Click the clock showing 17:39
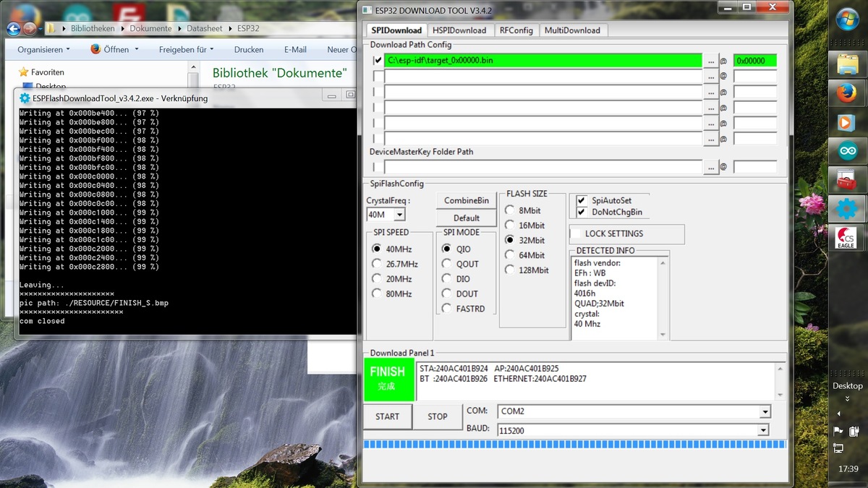Screen dimensions: 868x488 848,468
